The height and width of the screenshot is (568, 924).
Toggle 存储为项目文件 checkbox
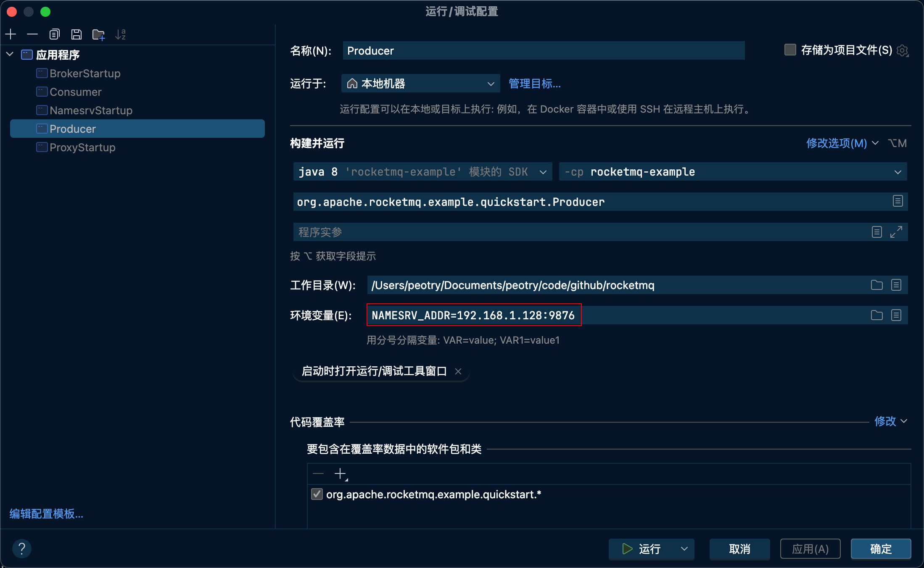pos(790,50)
